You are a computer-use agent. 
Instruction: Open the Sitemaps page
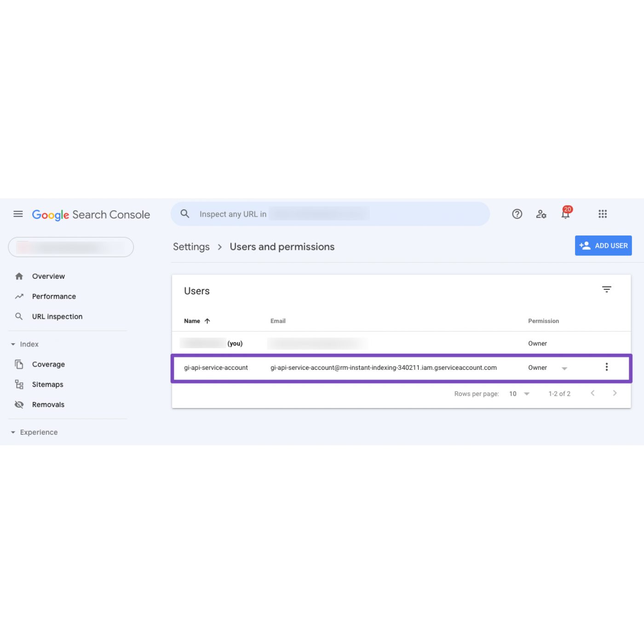point(47,385)
